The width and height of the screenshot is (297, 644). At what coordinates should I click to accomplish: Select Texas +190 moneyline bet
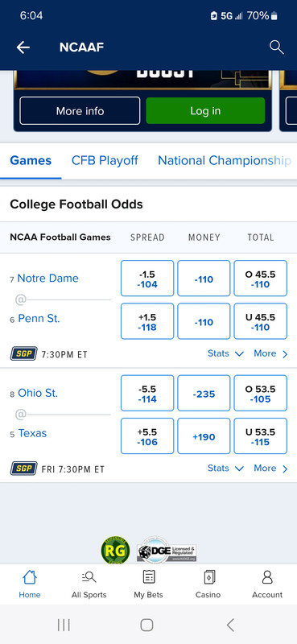pos(204,436)
